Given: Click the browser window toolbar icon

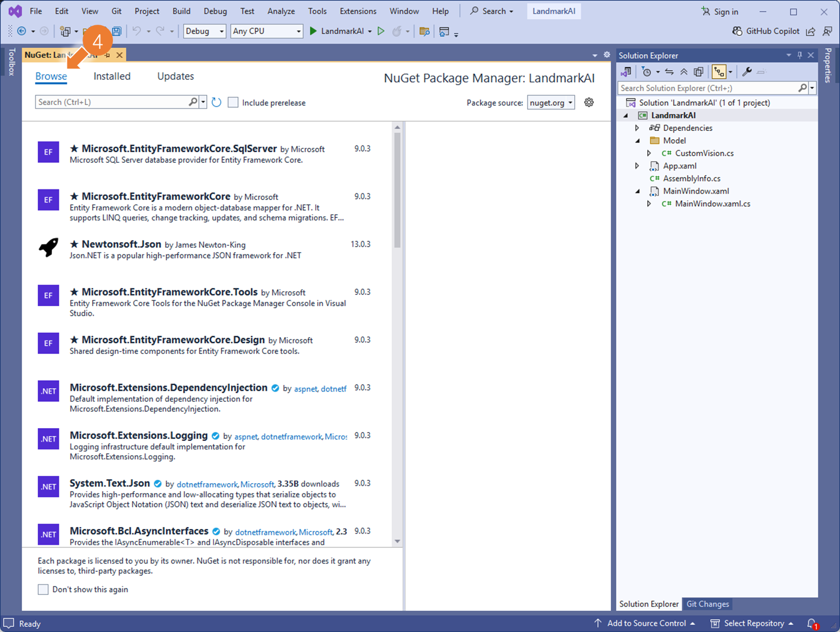Looking at the screenshot, I should pos(444,31).
